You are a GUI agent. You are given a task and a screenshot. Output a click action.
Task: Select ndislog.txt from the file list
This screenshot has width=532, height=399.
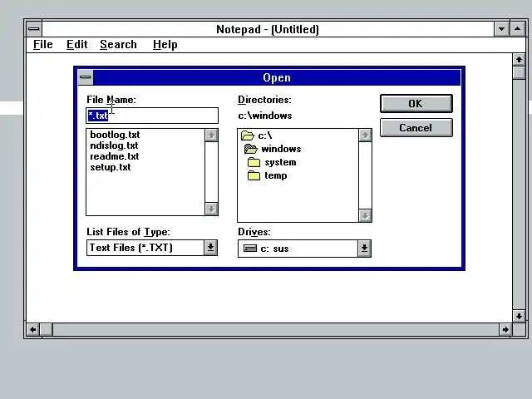click(x=114, y=145)
